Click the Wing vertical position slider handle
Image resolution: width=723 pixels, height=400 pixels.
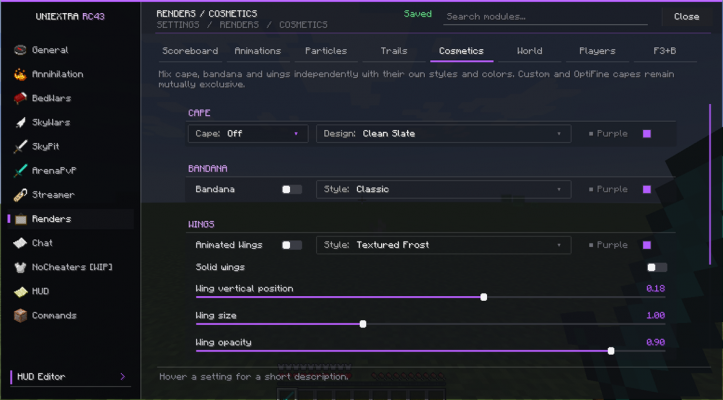(484, 297)
